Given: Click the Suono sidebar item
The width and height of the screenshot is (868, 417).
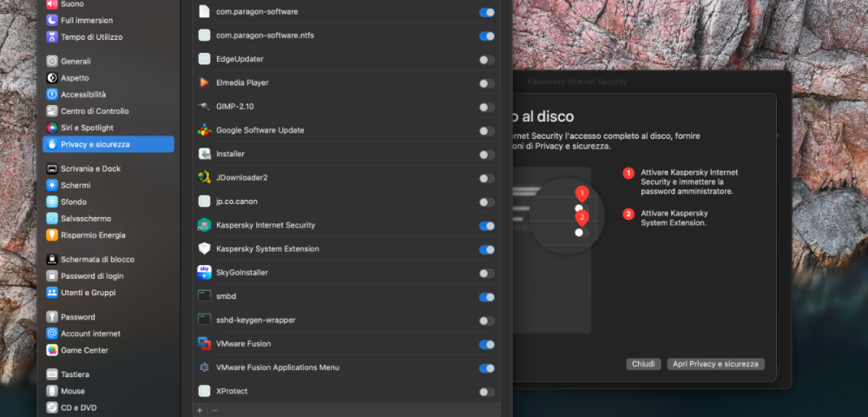Looking at the screenshot, I should (108, 4).
